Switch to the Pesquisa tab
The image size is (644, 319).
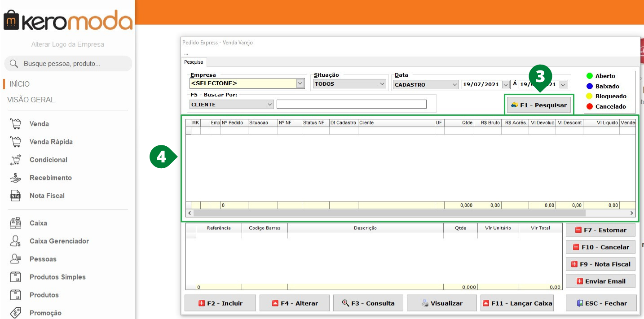click(194, 62)
